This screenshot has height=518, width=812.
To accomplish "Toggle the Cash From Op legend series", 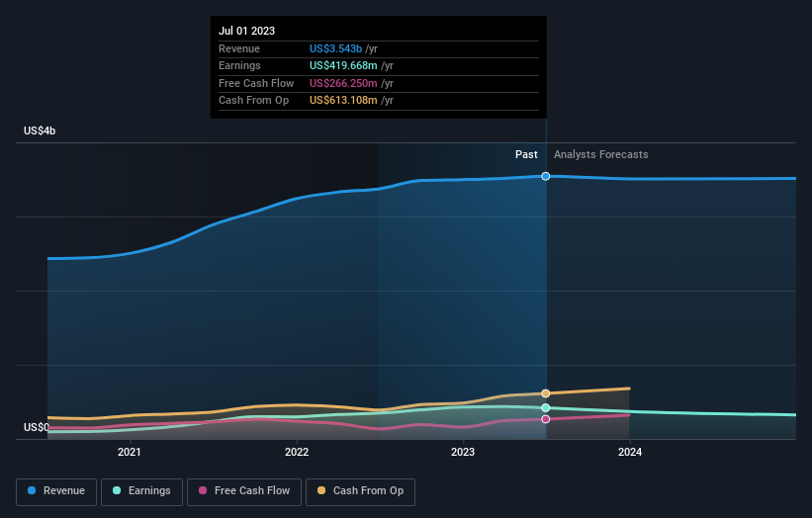I will pyautogui.click(x=360, y=491).
